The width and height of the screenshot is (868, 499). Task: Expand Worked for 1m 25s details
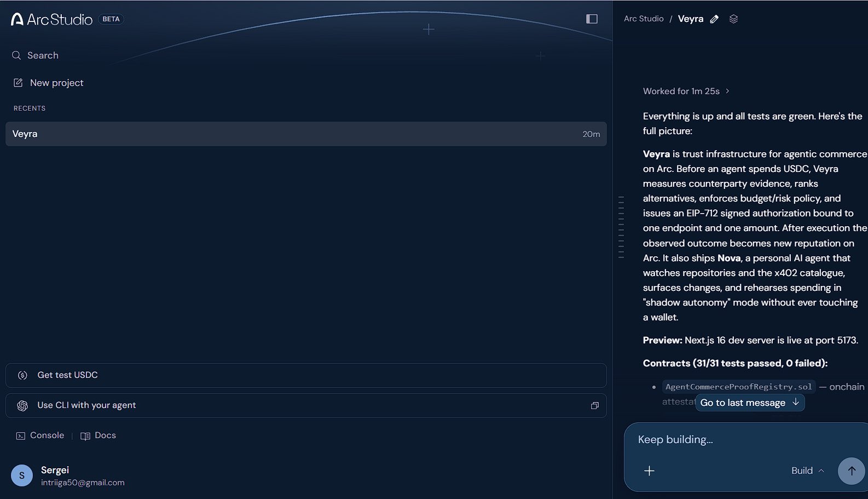(x=686, y=91)
